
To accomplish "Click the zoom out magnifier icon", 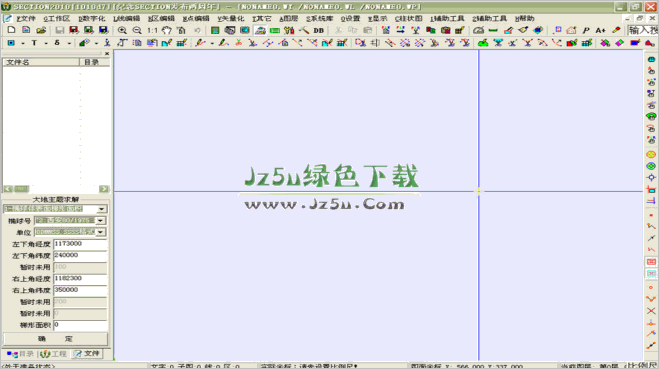I will (137, 30).
